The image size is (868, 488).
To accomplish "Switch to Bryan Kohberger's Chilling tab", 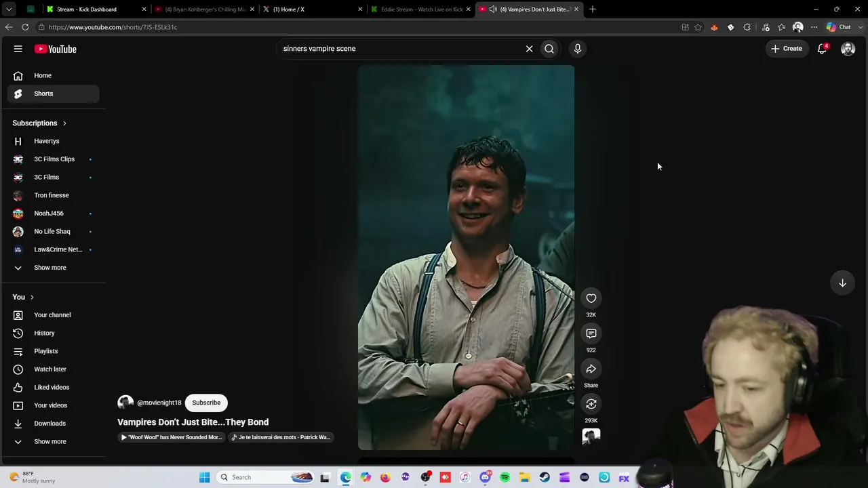I will click(x=205, y=9).
